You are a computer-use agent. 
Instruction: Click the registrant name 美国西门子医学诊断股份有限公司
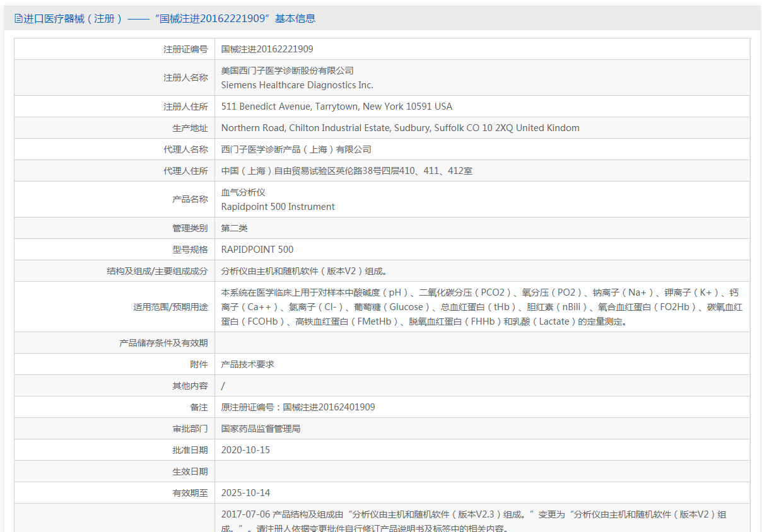coord(287,71)
